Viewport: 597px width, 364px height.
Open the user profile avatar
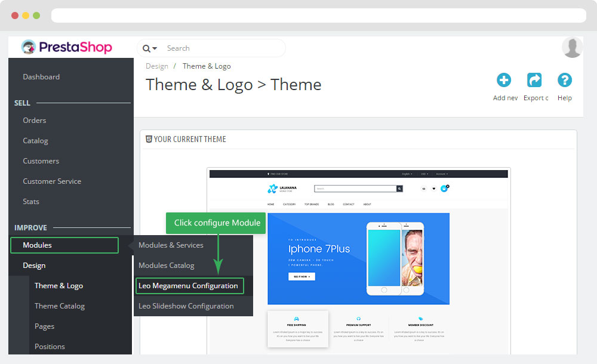(x=572, y=48)
